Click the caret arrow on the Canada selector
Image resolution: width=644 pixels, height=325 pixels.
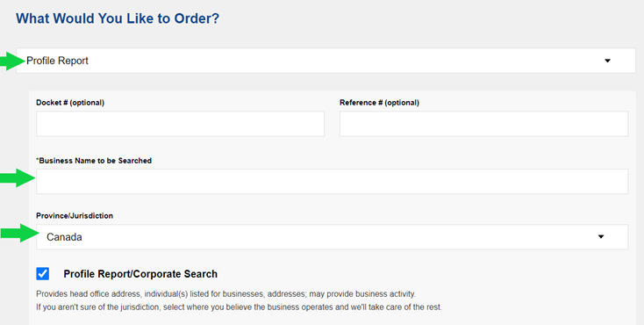[601, 237]
